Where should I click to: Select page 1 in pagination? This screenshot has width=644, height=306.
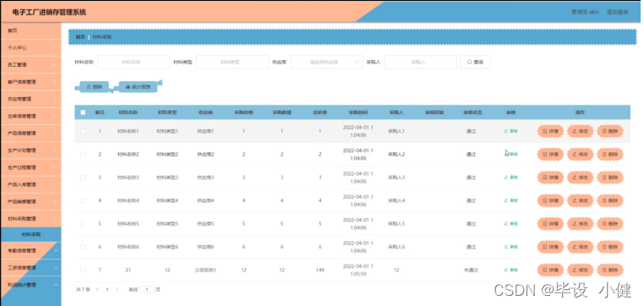(107, 290)
